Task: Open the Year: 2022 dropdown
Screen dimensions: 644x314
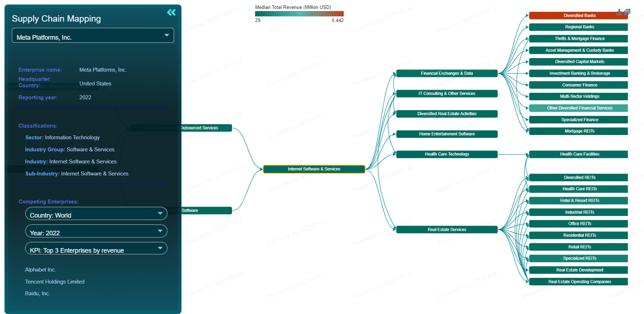Action: tap(96, 231)
